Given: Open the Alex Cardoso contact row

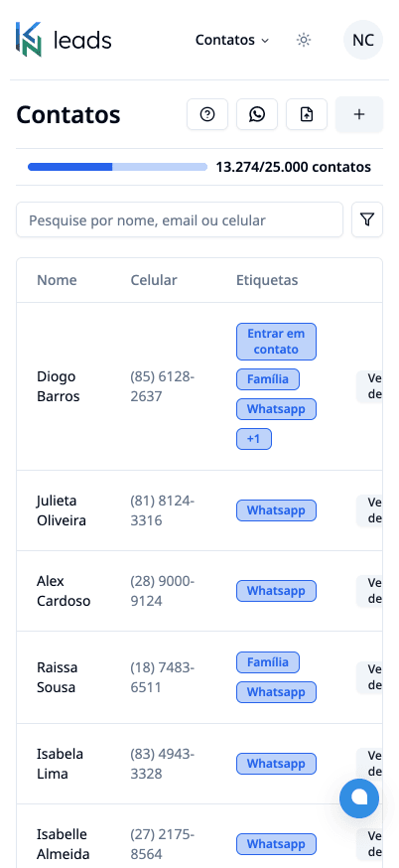Looking at the screenshot, I should coord(199,591).
